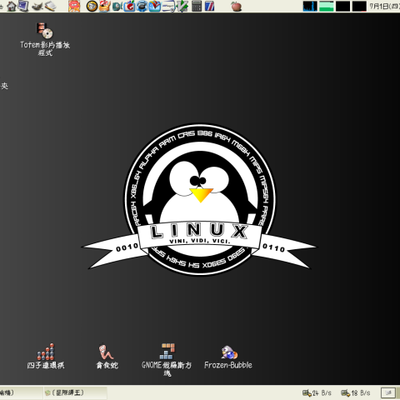Launch the blue globe icon with dark band
Viewport: 400px width, 400px height.
click(142, 6)
